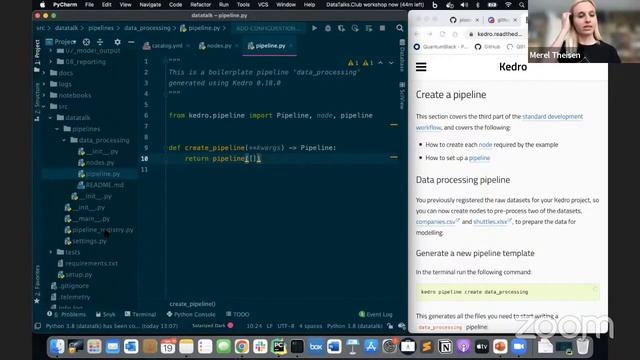Screen dimensions: 640x360
Task: Open README.md in data_processing folder
Action: (x=101, y=185)
